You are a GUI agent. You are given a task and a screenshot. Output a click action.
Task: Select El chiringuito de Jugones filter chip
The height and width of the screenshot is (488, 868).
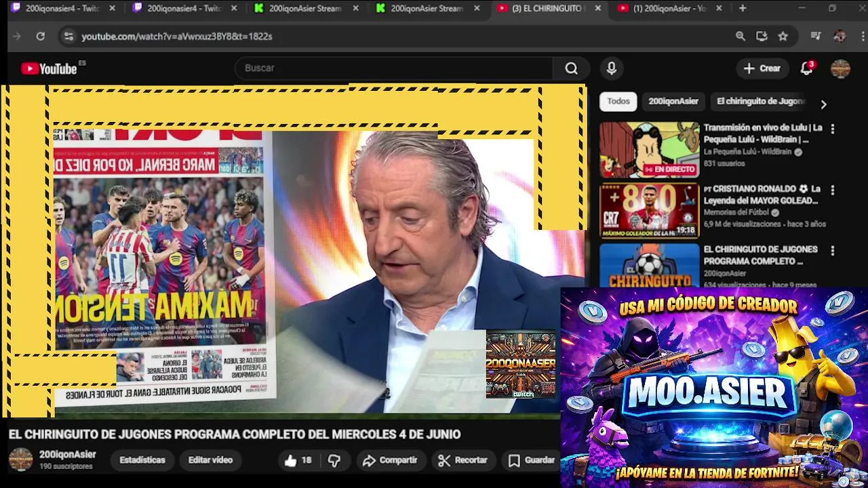tap(760, 102)
